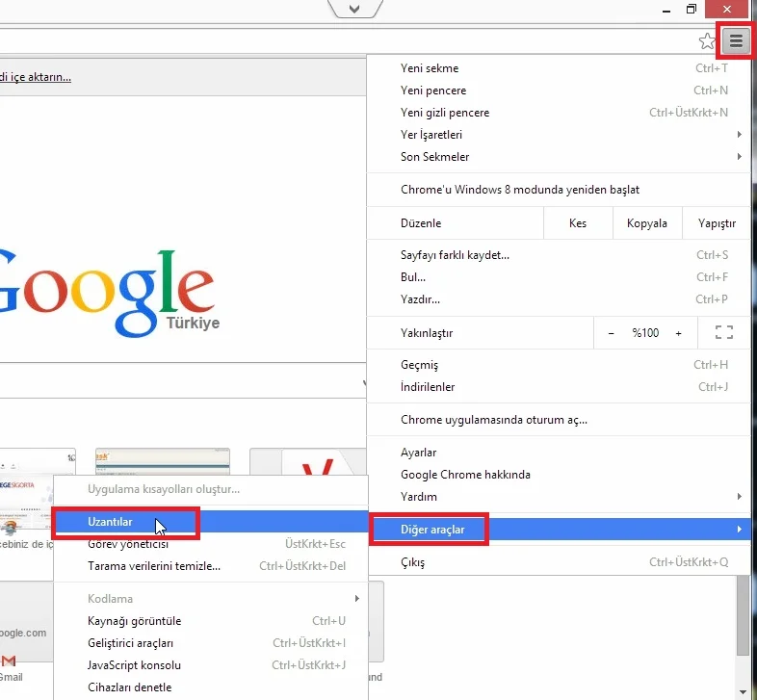Open Geliştirici araçları
This screenshot has height=700, width=757.
(x=130, y=643)
